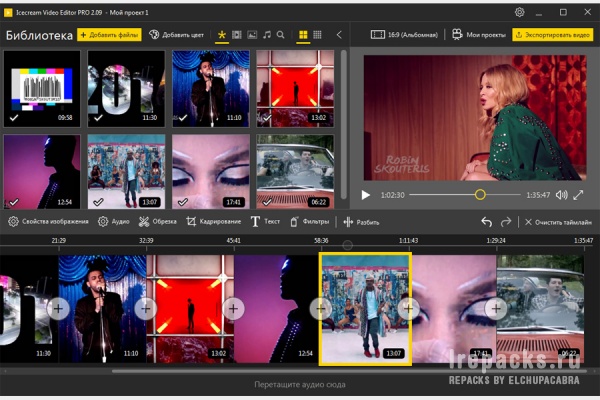
Task: Open Аудио settings
Action: click(114, 222)
